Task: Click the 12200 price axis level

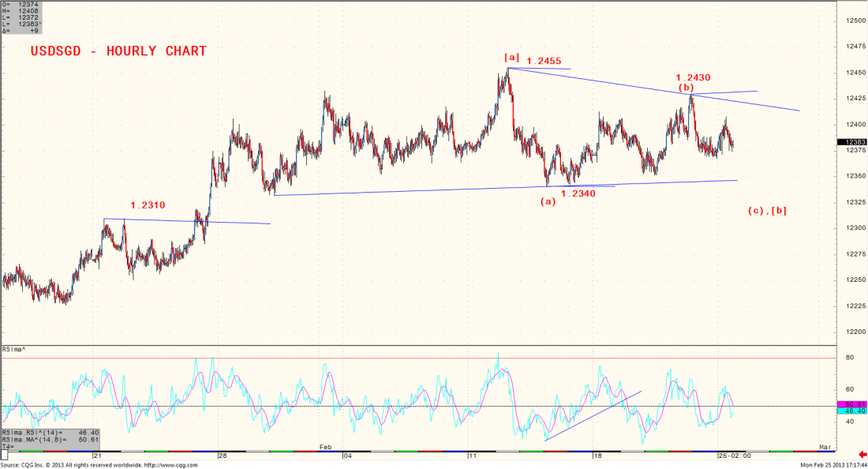Action: click(x=854, y=332)
